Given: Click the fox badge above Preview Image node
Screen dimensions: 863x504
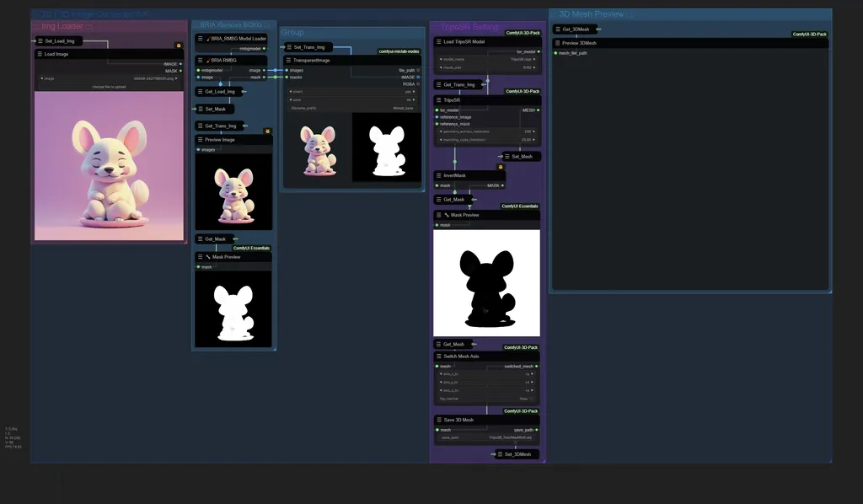Looking at the screenshot, I should tap(267, 131).
